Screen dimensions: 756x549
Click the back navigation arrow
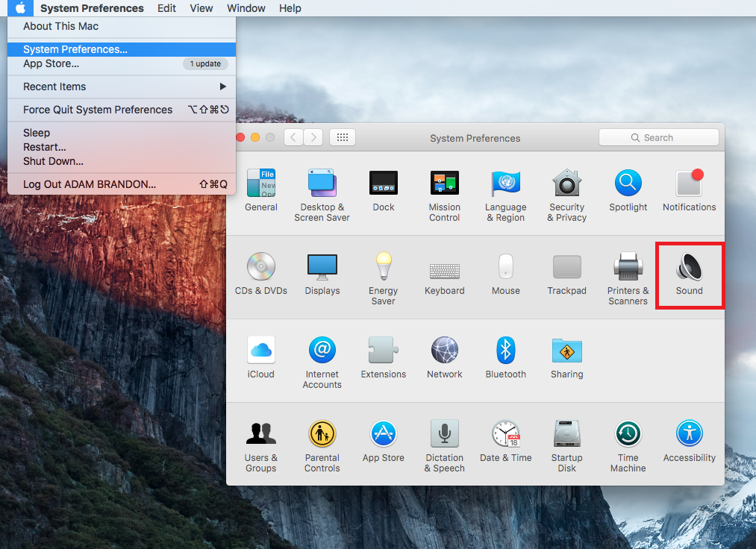click(x=293, y=137)
